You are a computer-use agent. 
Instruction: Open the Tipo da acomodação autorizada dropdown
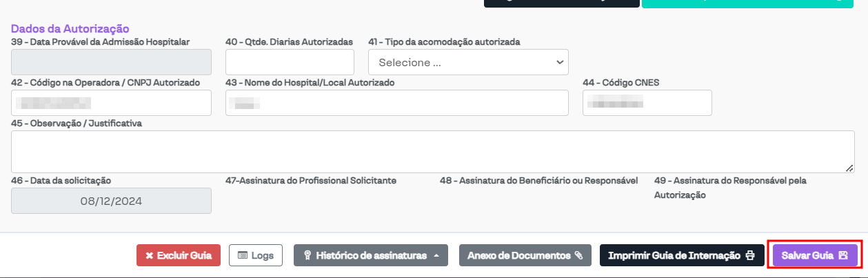click(x=468, y=62)
